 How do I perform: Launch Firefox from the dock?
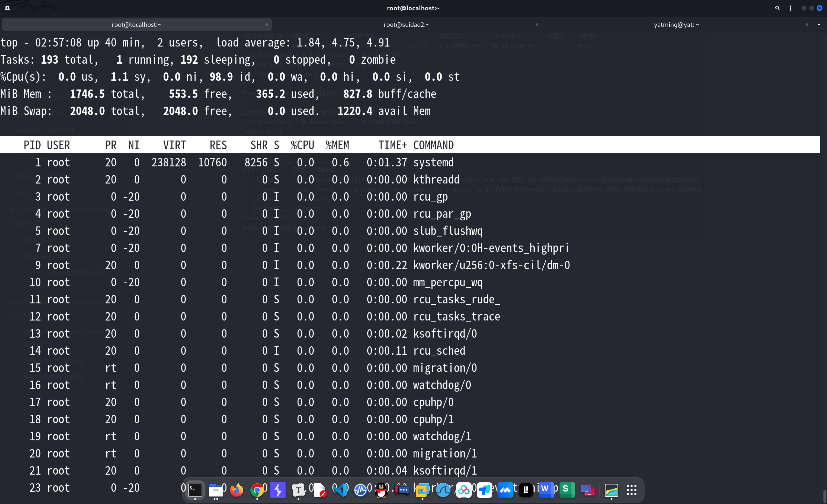pos(236,490)
